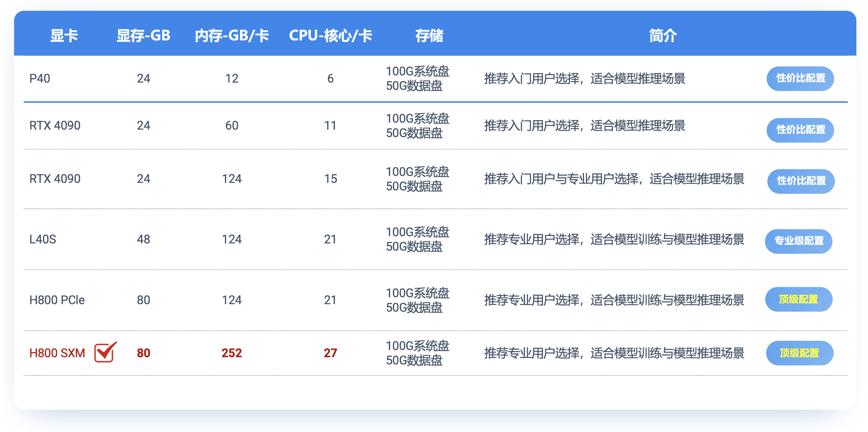Click the description 推荐入门用户与专业用户选择

[x=614, y=179]
